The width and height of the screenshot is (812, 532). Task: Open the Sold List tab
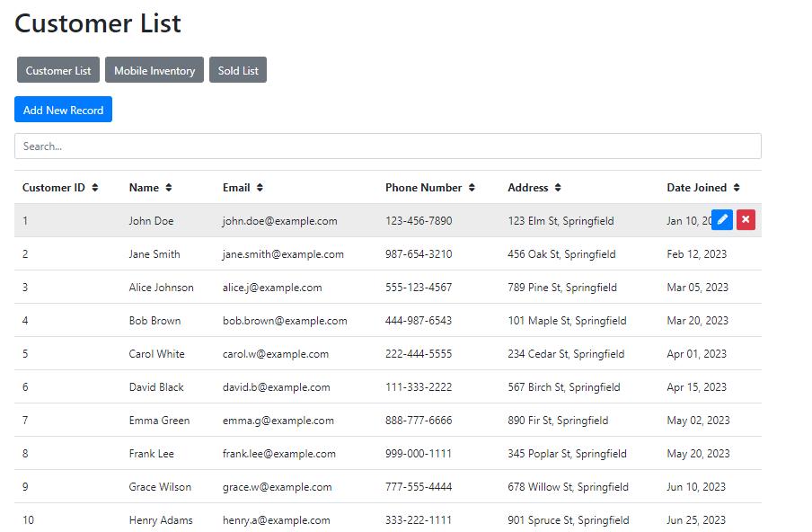pyautogui.click(x=238, y=70)
